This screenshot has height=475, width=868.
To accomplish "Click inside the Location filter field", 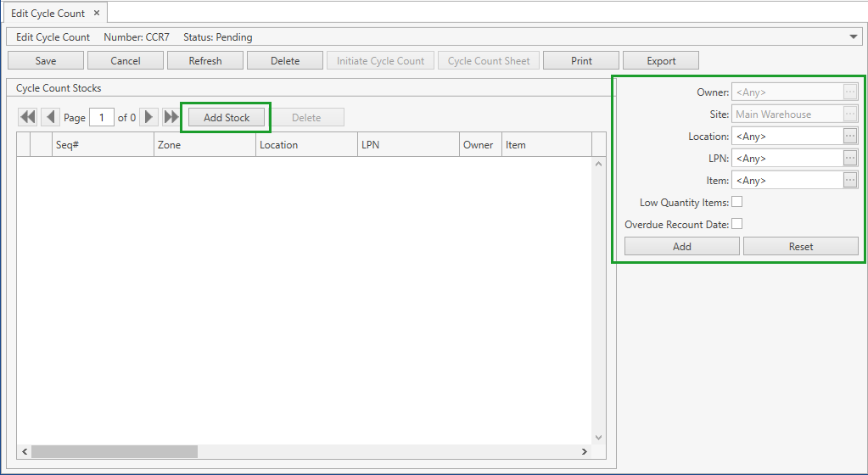I will coord(787,136).
